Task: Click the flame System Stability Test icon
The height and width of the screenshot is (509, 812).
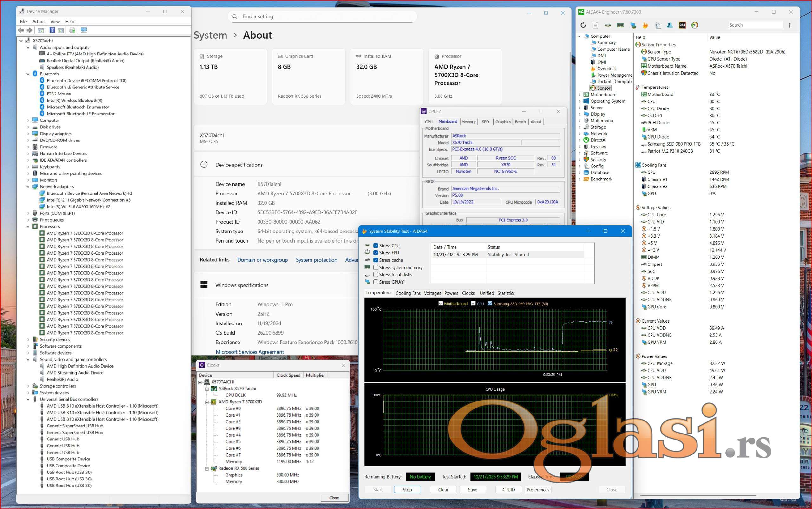Action: click(645, 25)
